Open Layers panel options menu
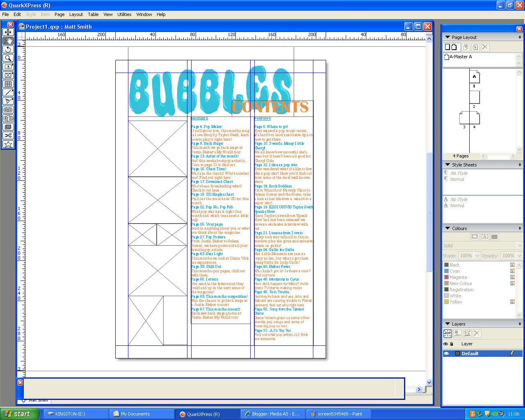Image resolution: width=525 pixels, height=420 pixels. click(x=520, y=324)
